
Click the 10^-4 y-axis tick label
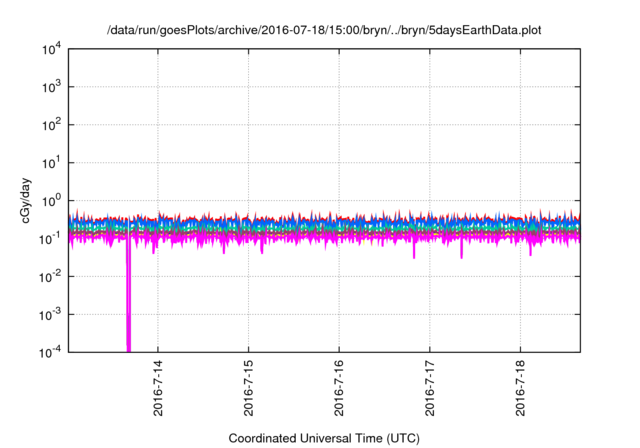(51, 353)
